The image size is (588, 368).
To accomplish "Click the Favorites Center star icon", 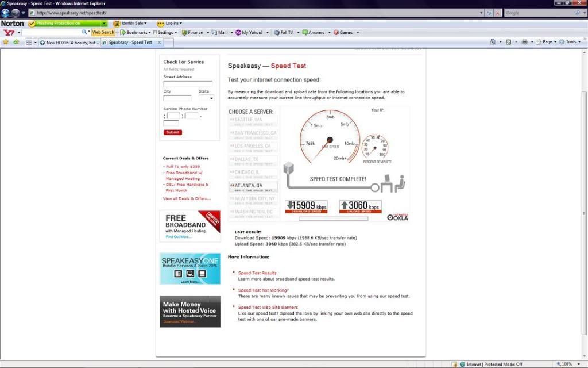I will point(6,42).
